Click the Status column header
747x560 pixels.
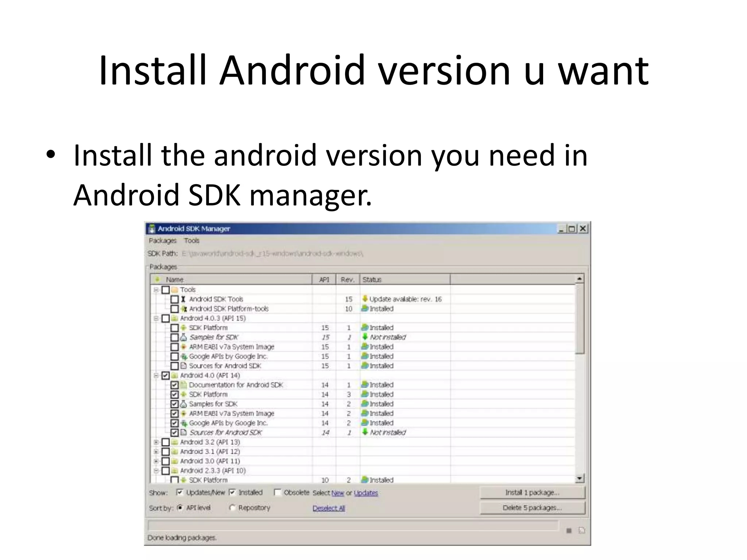(405, 280)
